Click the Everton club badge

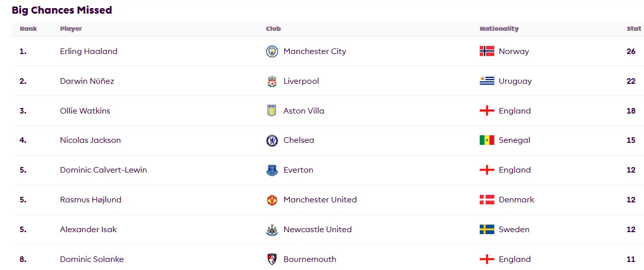point(272,170)
